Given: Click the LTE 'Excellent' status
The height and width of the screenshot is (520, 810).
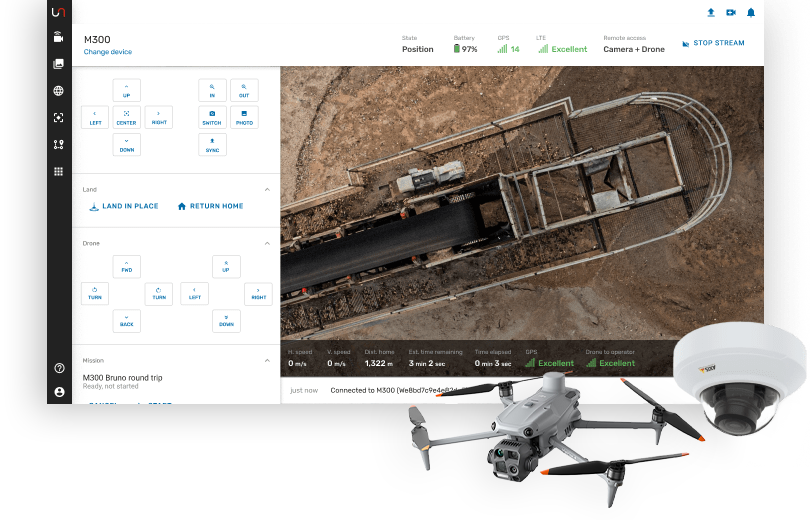Looking at the screenshot, I should tap(563, 49).
